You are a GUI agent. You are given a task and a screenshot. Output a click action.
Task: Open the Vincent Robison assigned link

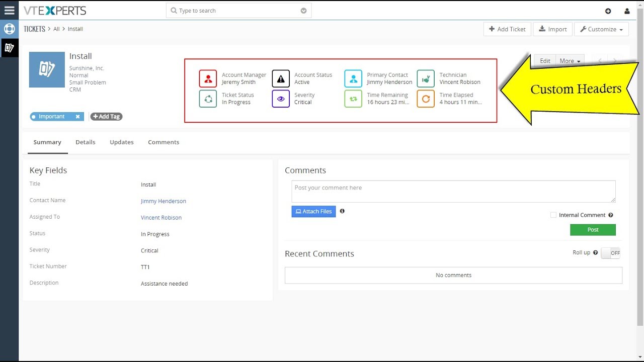point(161,218)
